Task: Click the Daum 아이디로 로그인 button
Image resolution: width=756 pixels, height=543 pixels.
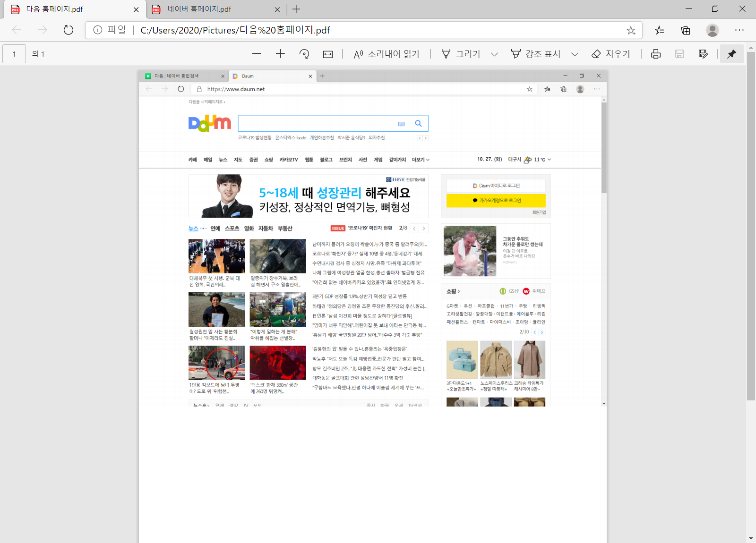Action: pos(496,186)
